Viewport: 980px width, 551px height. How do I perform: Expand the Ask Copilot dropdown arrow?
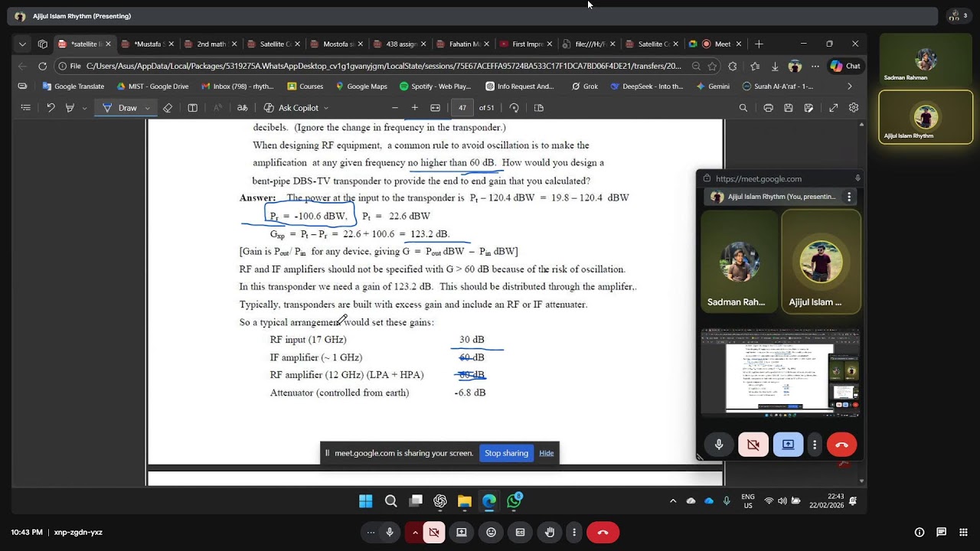coord(326,108)
